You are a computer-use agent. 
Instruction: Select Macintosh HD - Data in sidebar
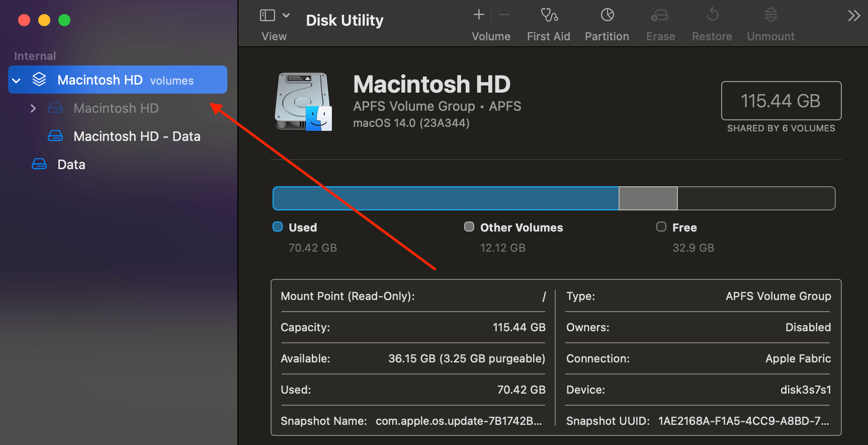136,136
